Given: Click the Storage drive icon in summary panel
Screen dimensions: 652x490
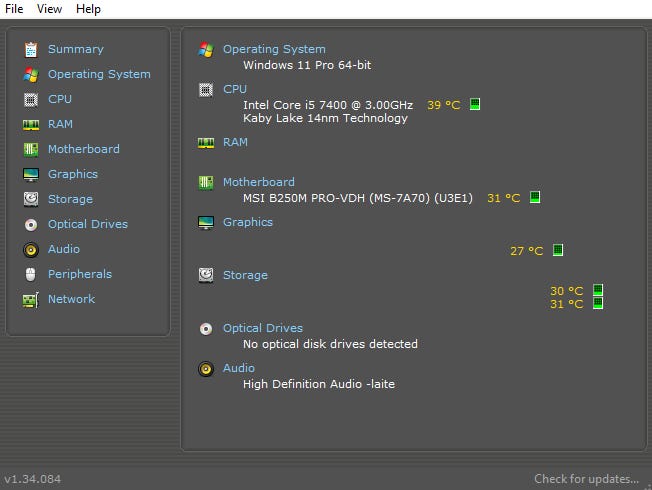Looking at the screenshot, I should [x=206, y=275].
